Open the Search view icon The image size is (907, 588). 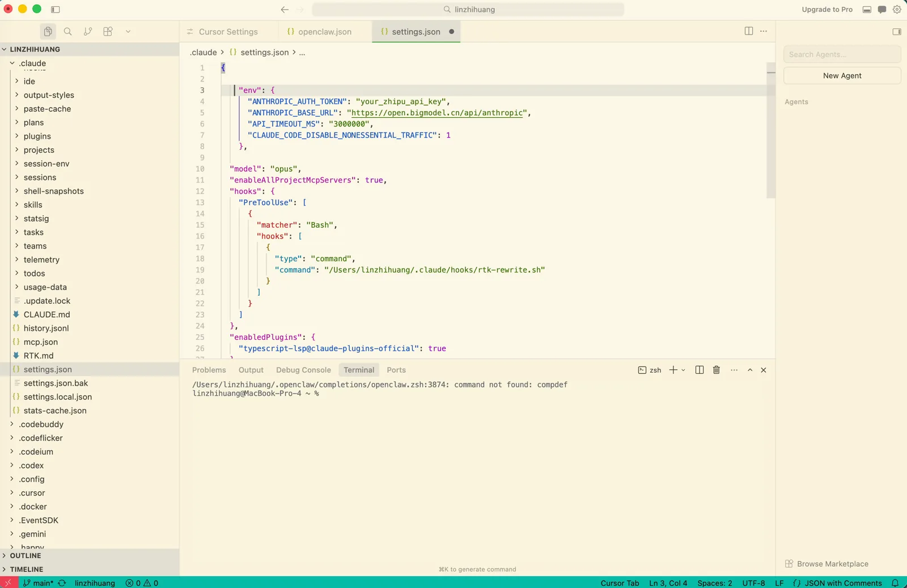tap(68, 32)
